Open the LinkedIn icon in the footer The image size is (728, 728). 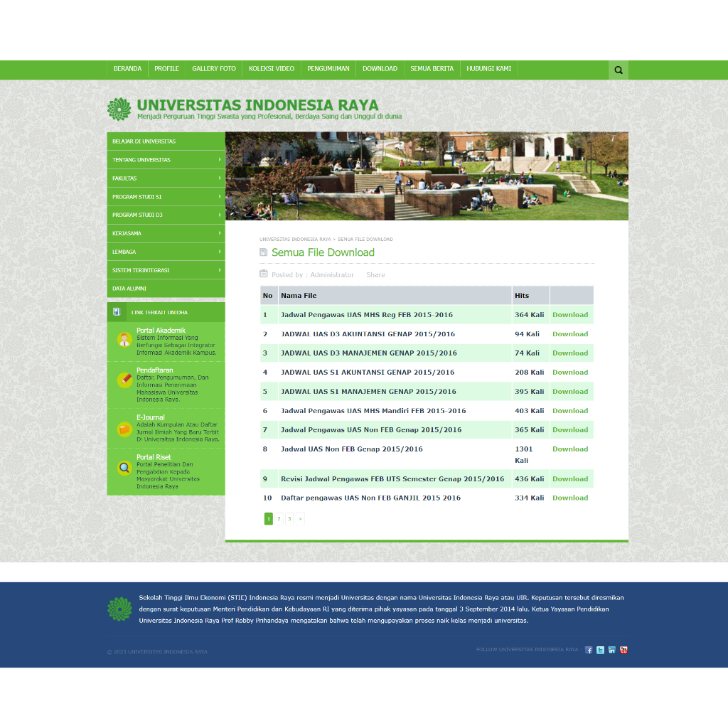pyautogui.click(x=612, y=650)
